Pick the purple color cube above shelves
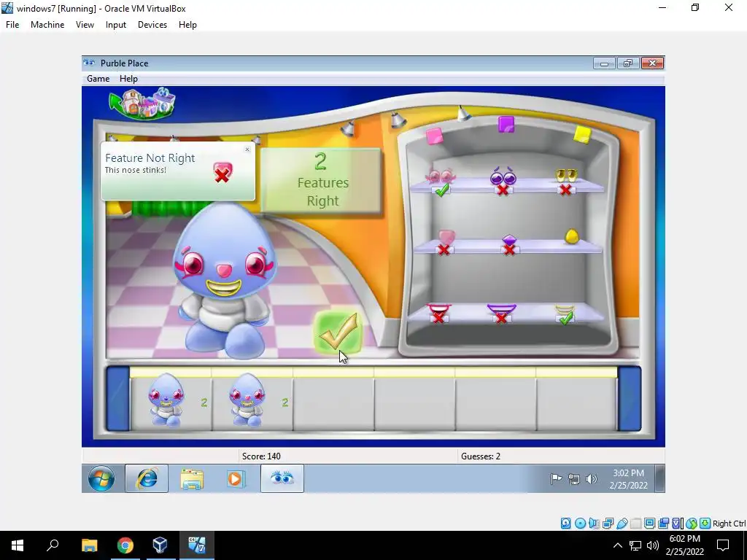This screenshot has height=560, width=747. point(506,125)
